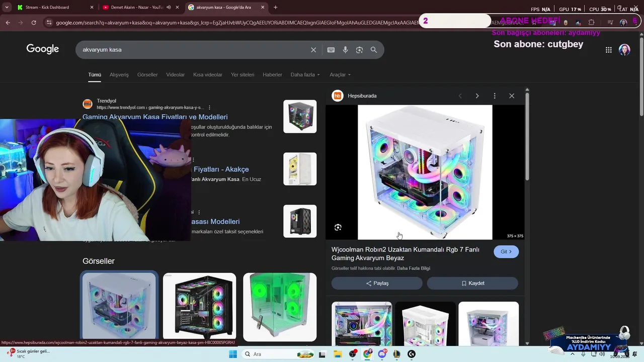Go back with the browser back arrow
The height and width of the screenshot is (362, 644).
8,23
